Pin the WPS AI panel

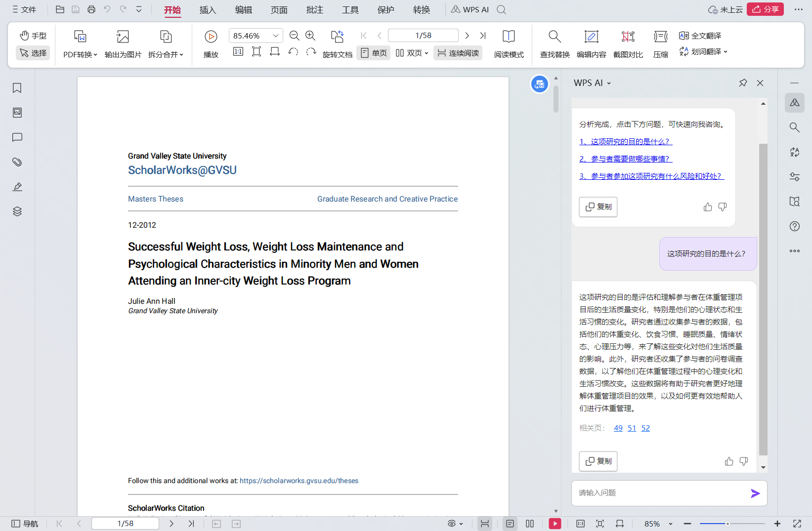[743, 83]
